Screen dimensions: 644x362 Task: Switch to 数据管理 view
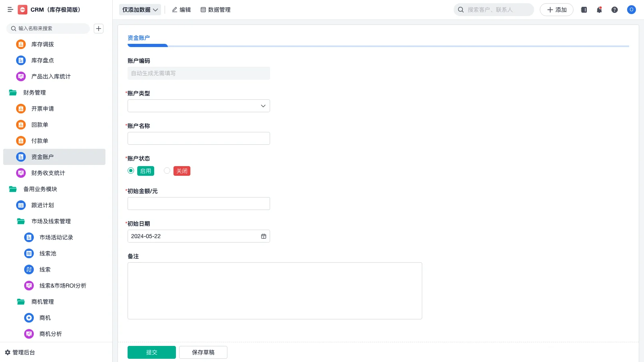[215, 10]
